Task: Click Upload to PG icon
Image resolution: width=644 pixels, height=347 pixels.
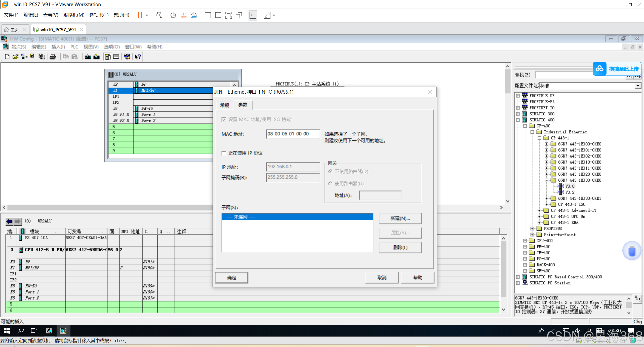Action: 97,57
